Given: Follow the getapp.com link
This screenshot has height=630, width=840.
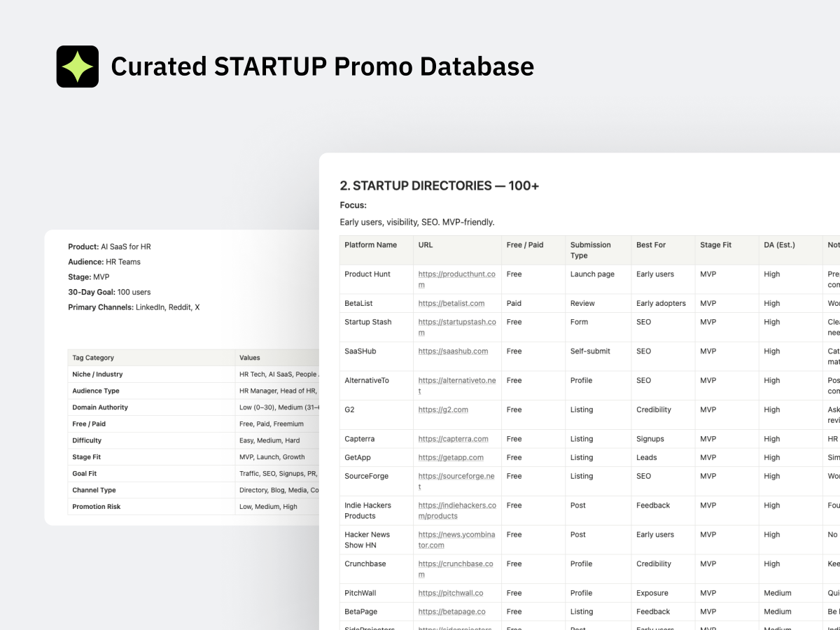Looking at the screenshot, I should tap(451, 458).
